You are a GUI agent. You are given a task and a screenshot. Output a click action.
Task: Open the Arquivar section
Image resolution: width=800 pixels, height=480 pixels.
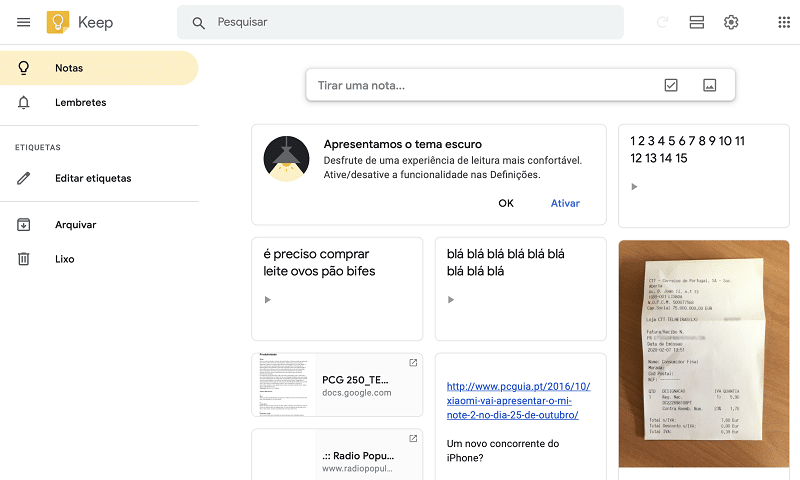pyautogui.click(x=75, y=225)
